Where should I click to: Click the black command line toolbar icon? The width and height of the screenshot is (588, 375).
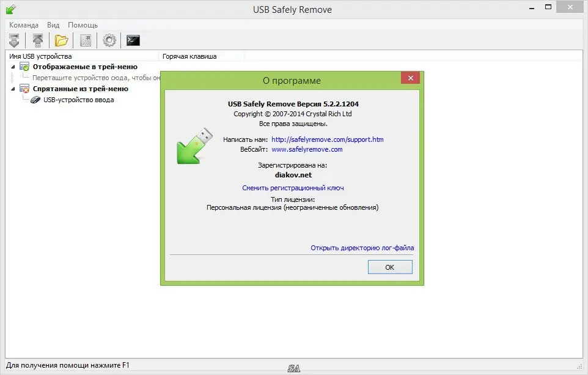[133, 40]
